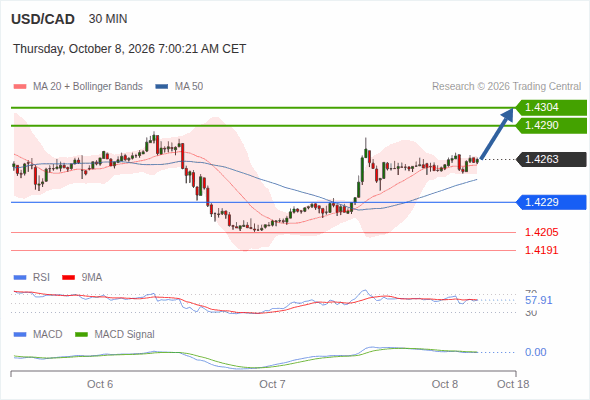Click the 1.4229 blue pivot tag
The image size is (590, 400).
point(551,202)
